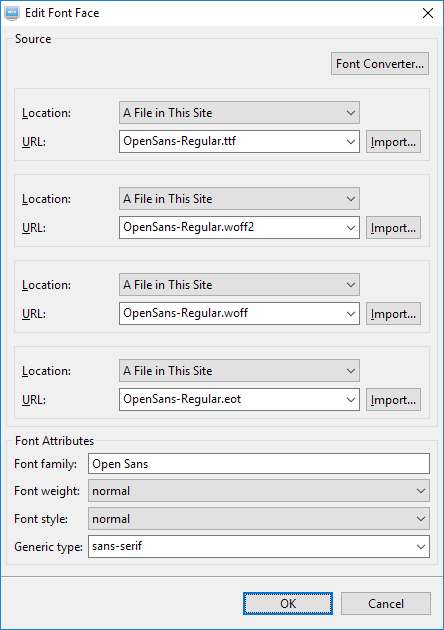Expand Location dropdown for the .woff2 source
Screen dimensions: 444x630
239,198
